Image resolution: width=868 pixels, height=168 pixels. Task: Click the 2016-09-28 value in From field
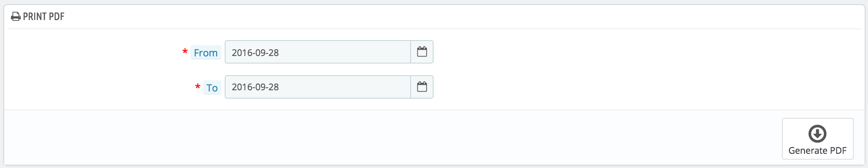pos(255,53)
